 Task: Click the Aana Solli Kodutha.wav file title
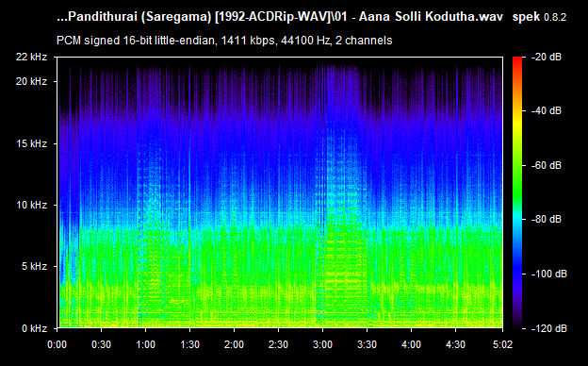(x=431, y=17)
